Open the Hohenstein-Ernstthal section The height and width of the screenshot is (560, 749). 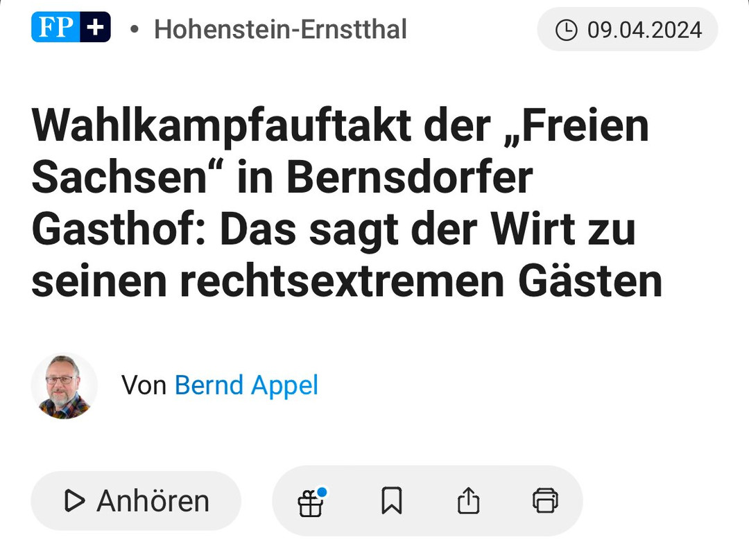pos(280,30)
